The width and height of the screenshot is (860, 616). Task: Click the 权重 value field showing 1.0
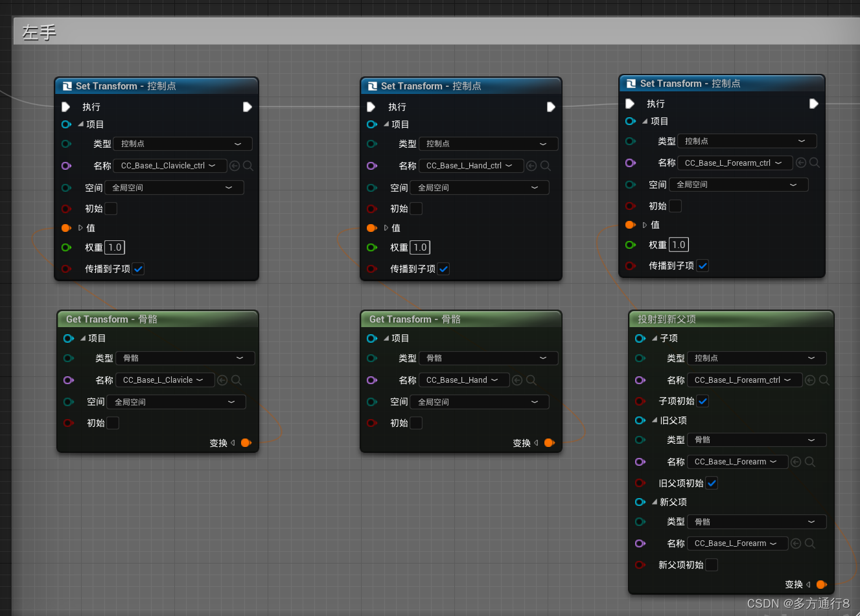click(x=114, y=247)
